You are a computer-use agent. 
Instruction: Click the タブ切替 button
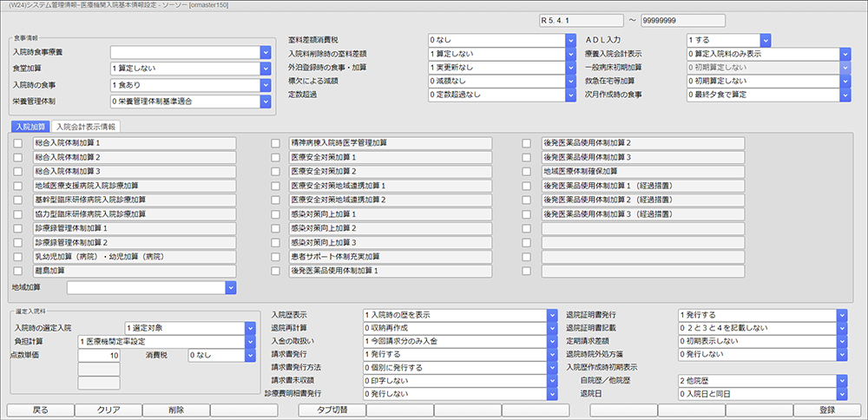(331, 410)
